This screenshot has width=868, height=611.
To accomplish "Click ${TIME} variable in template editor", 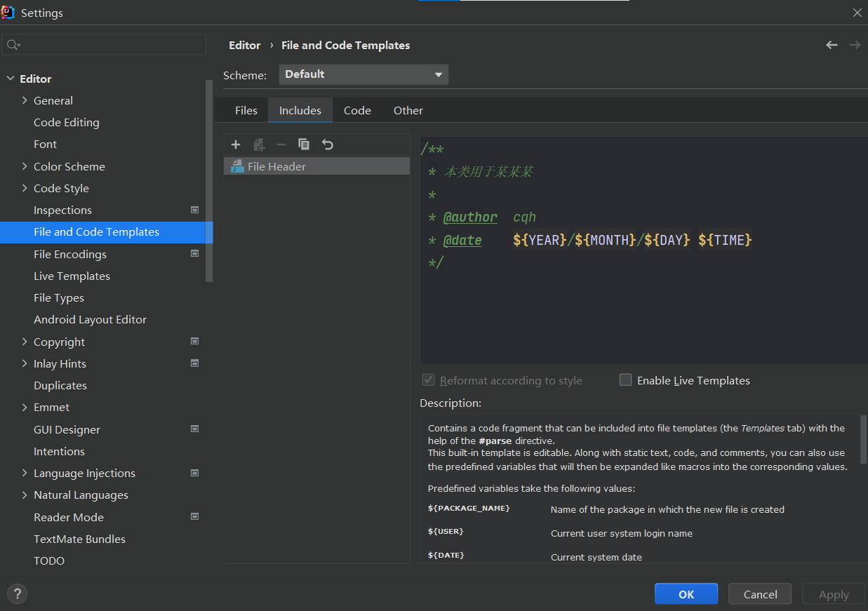I will (x=725, y=240).
